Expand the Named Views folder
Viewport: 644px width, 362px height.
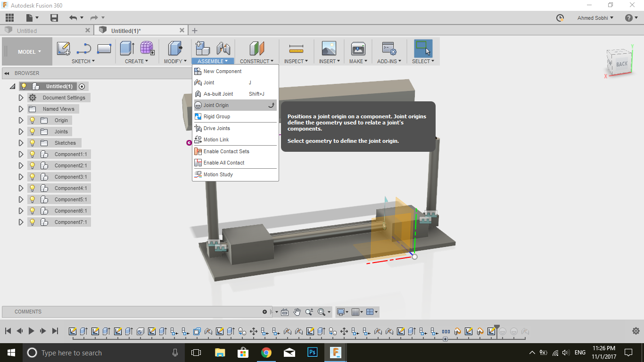point(21,109)
